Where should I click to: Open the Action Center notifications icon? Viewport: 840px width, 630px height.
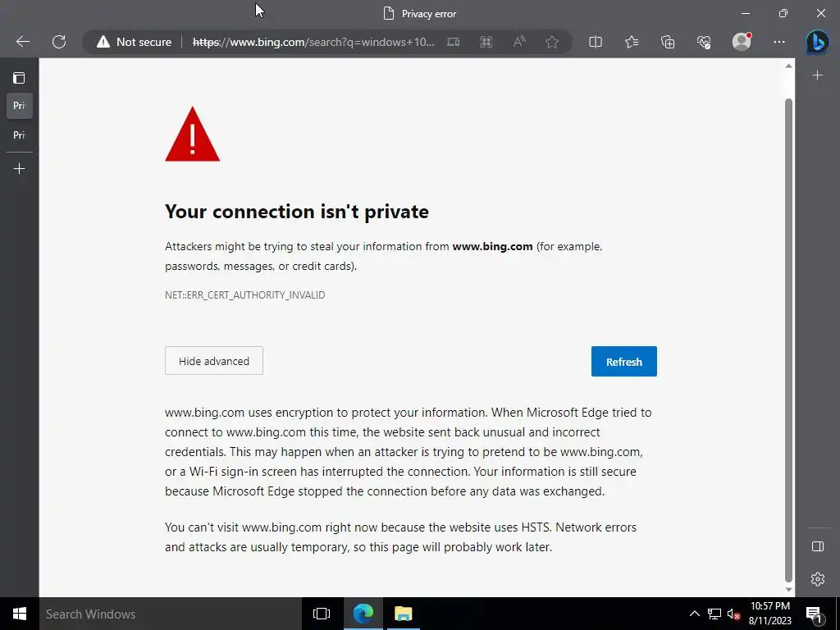pos(814,614)
